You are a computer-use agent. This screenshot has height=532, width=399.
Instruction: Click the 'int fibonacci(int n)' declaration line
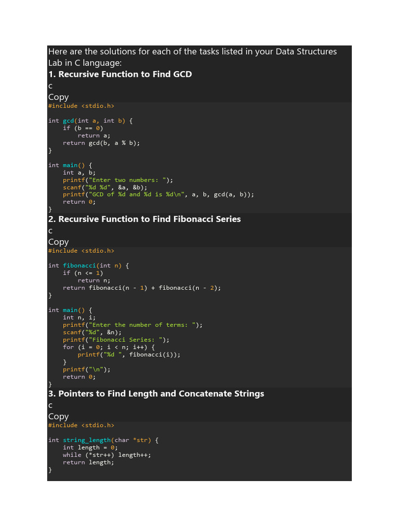coord(88,265)
